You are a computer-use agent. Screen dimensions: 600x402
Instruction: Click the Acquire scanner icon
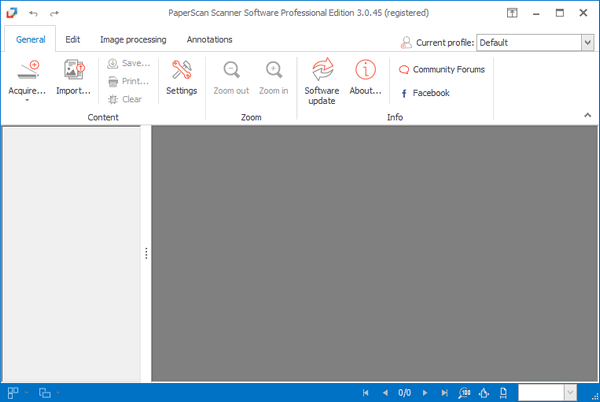(x=28, y=70)
